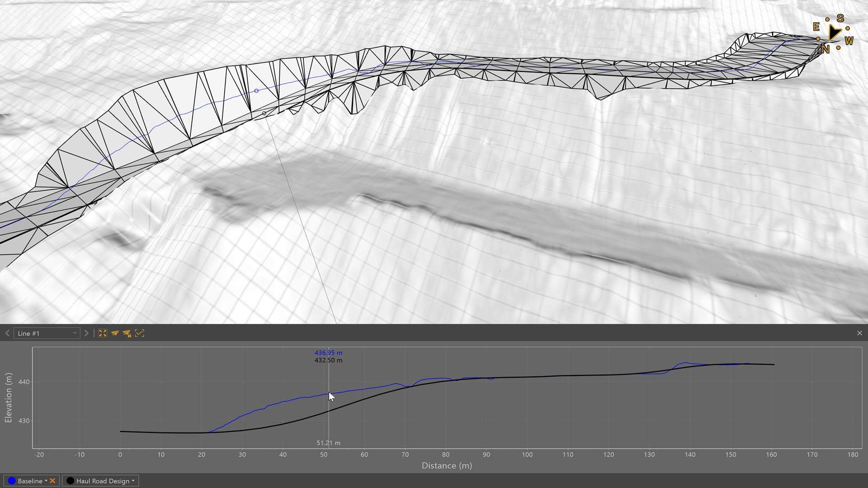This screenshot has width=868, height=488.
Task: Click the 436.95 m elevation readout
Action: (x=328, y=352)
